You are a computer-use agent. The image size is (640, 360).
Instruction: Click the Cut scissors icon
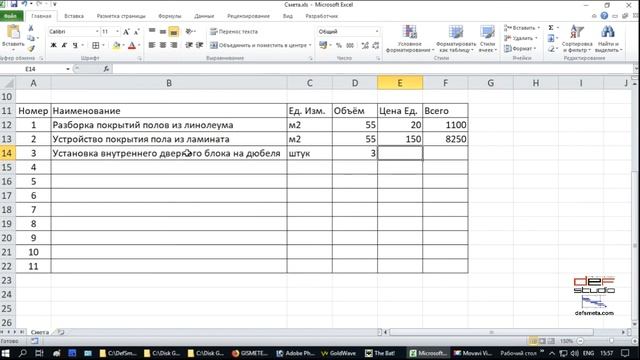[x=31, y=28]
